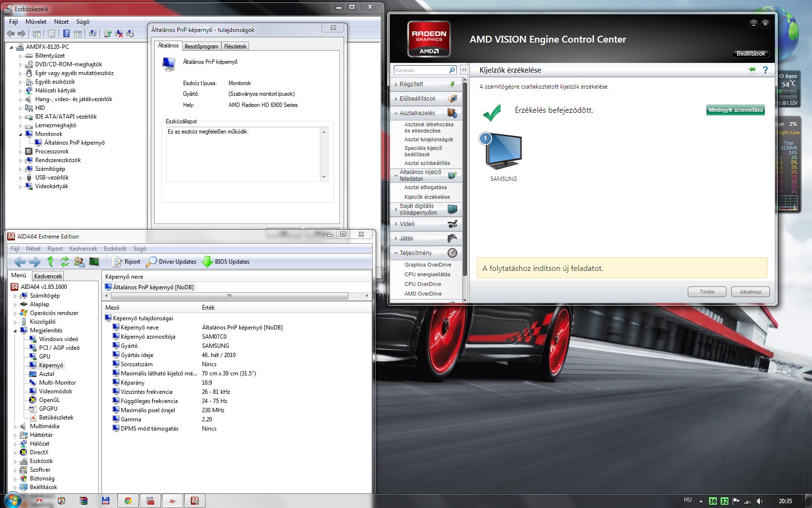Click the show/hide console tree icon in Eszközkezelő
812x508 pixels.
point(36,34)
